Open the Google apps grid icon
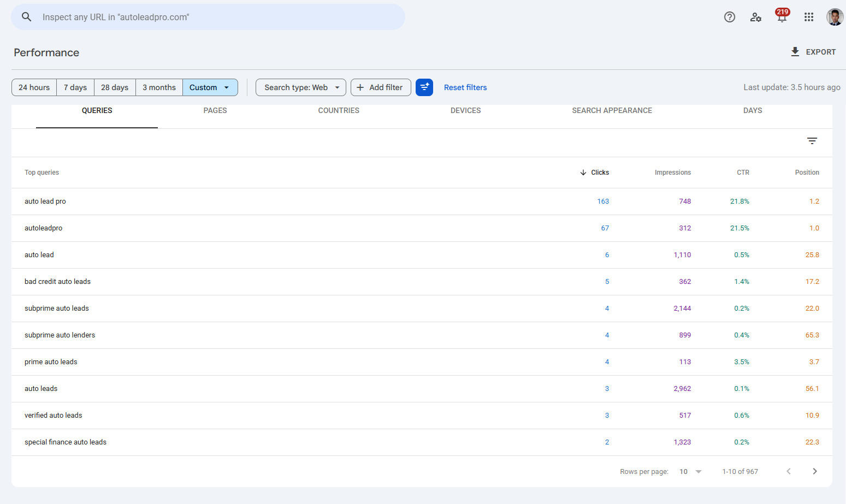The height and width of the screenshot is (504, 846). 809,17
